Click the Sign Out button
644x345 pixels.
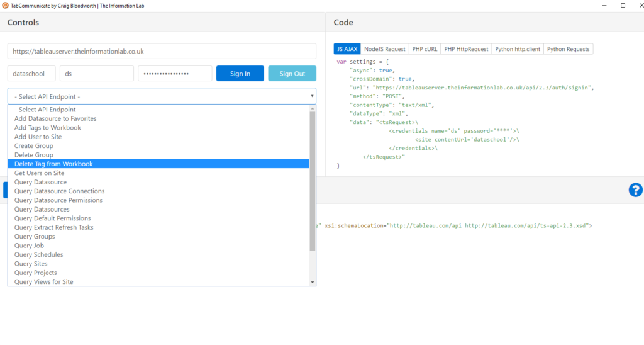292,74
